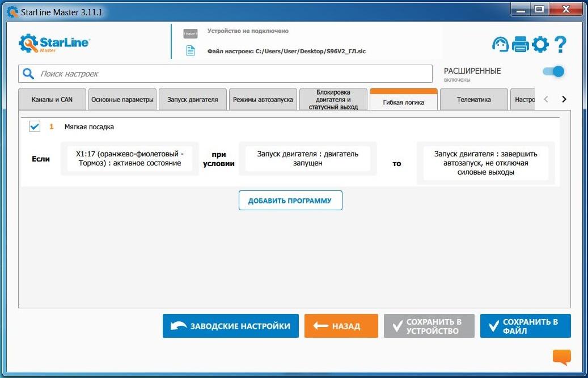Switch to the Телематика tab
588x378 pixels.
pyautogui.click(x=473, y=100)
